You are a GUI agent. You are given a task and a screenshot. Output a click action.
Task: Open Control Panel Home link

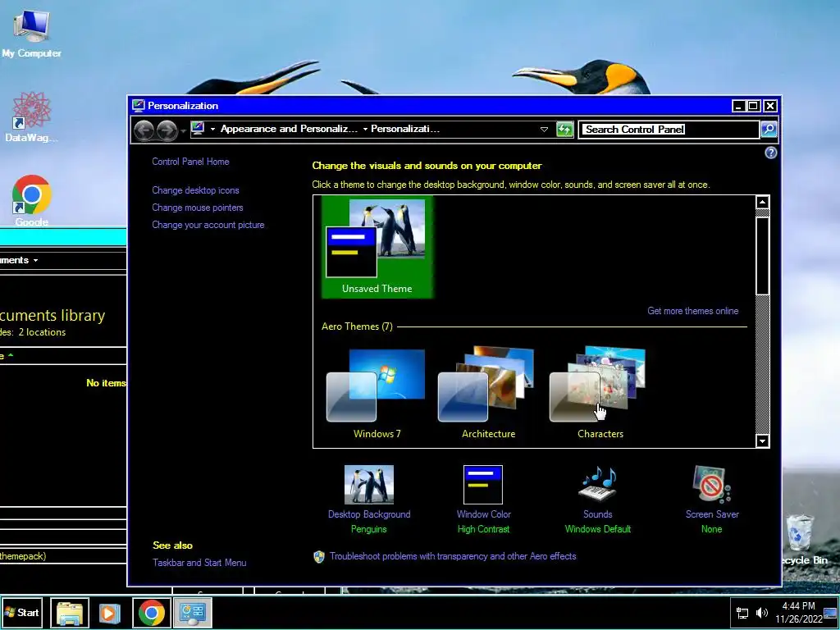[x=190, y=162]
